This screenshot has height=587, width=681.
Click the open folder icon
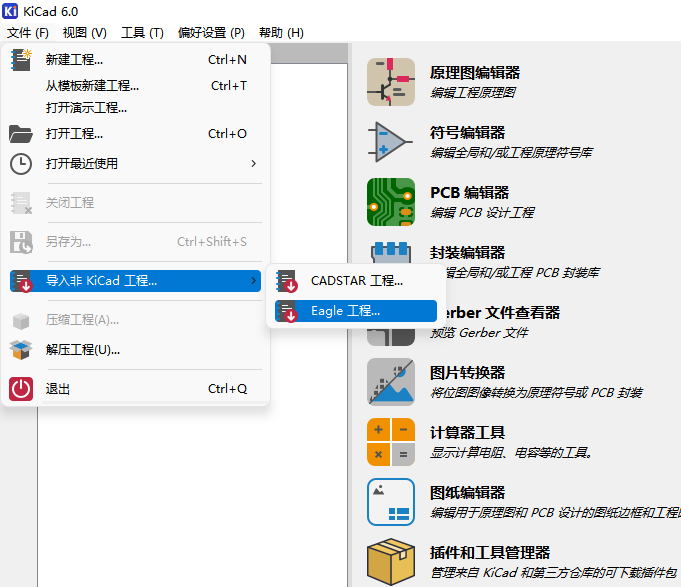[20, 134]
